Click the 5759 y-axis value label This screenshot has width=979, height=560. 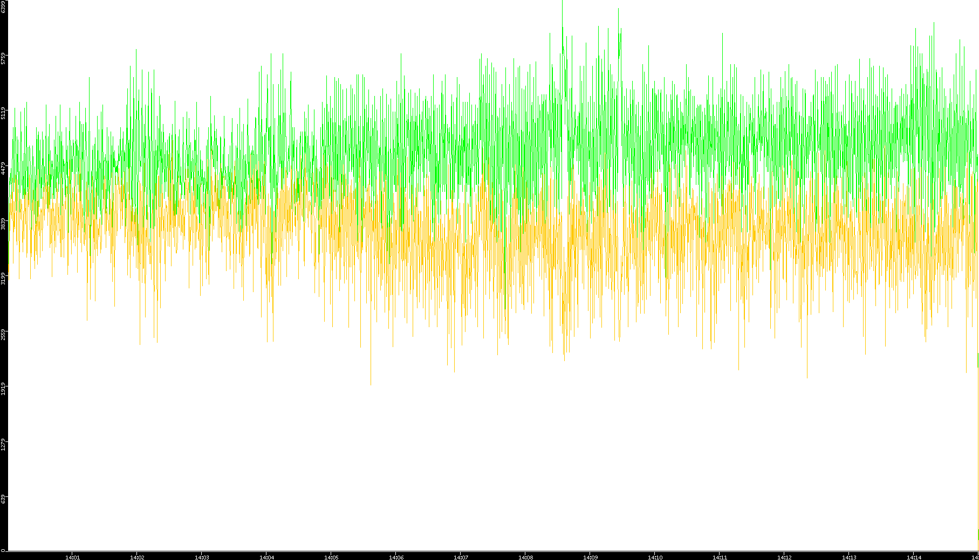[x=3, y=58]
